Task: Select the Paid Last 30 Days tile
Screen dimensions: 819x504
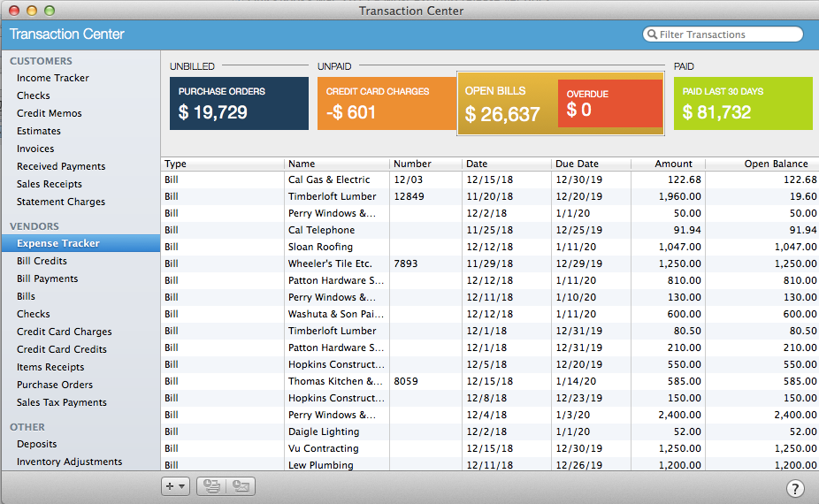Action: point(742,103)
